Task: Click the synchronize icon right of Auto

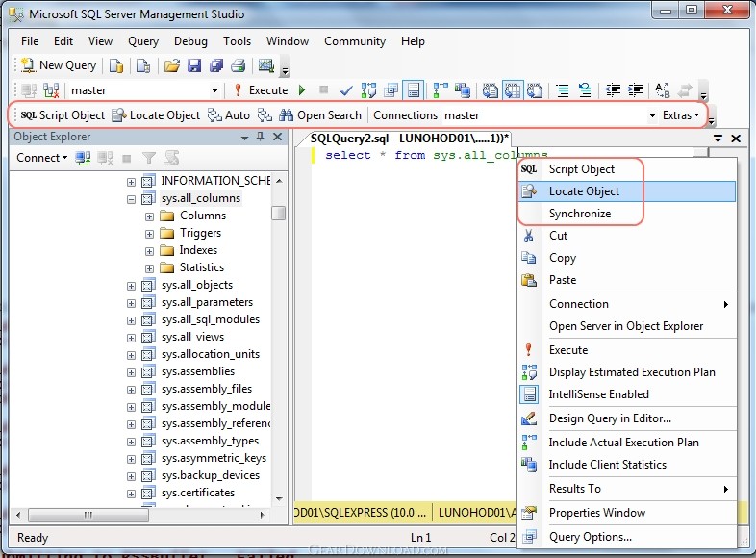Action: (265, 115)
